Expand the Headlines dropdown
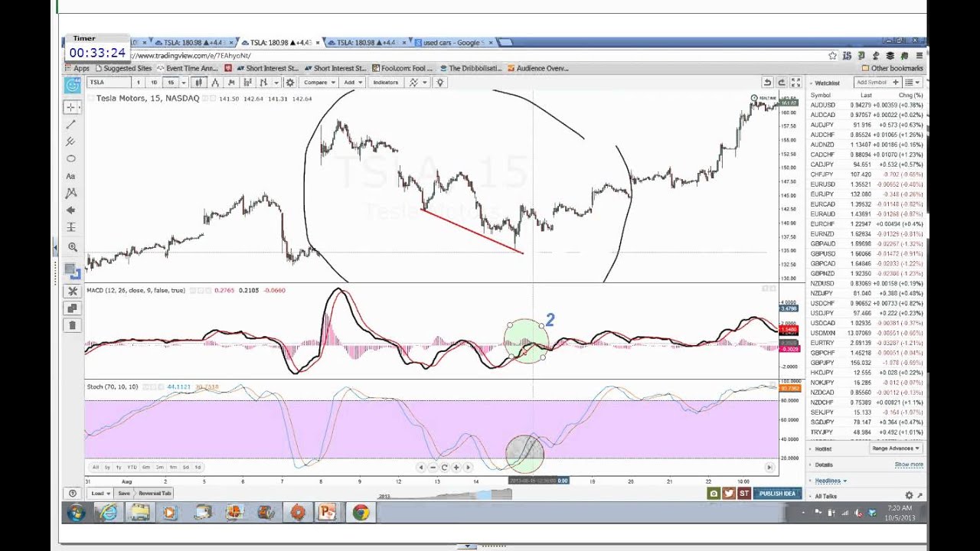This screenshot has width=980, height=551. coord(831,481)
